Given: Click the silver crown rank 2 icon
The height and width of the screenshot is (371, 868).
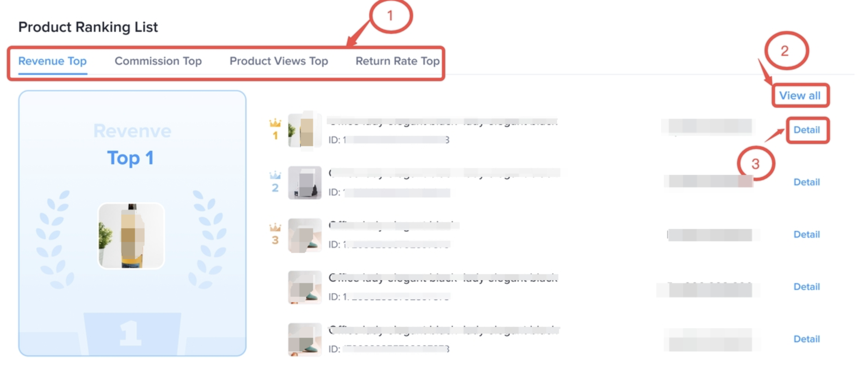Looking at the screenshot, I should point(275,175).
